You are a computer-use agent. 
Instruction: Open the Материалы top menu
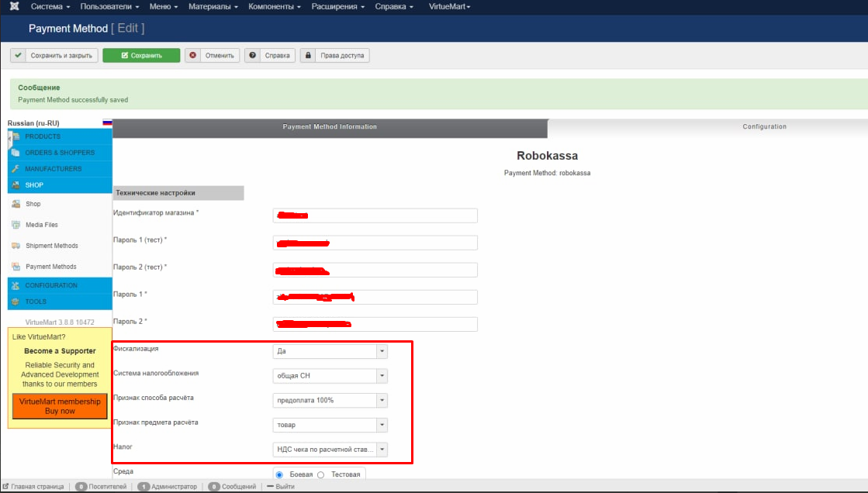213,7
